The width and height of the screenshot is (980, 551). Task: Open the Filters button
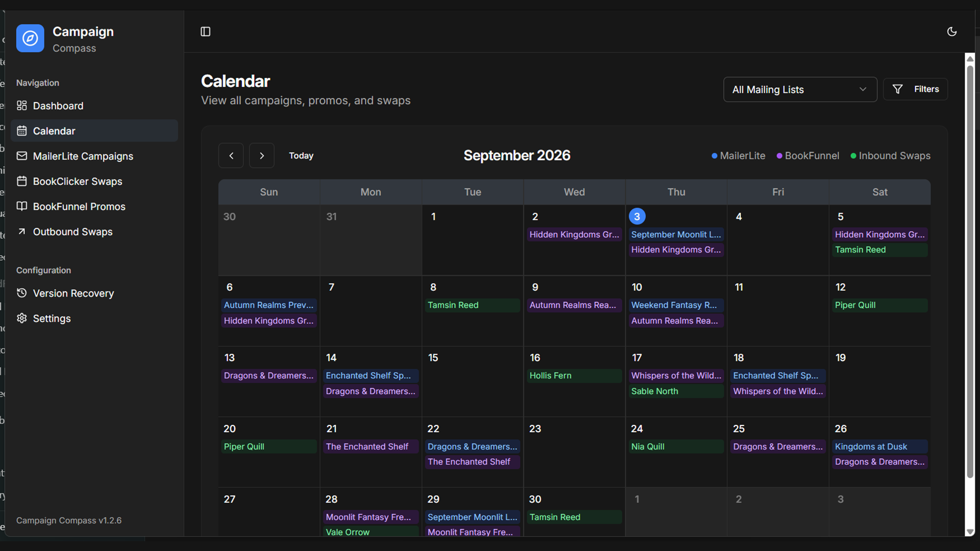915,89
